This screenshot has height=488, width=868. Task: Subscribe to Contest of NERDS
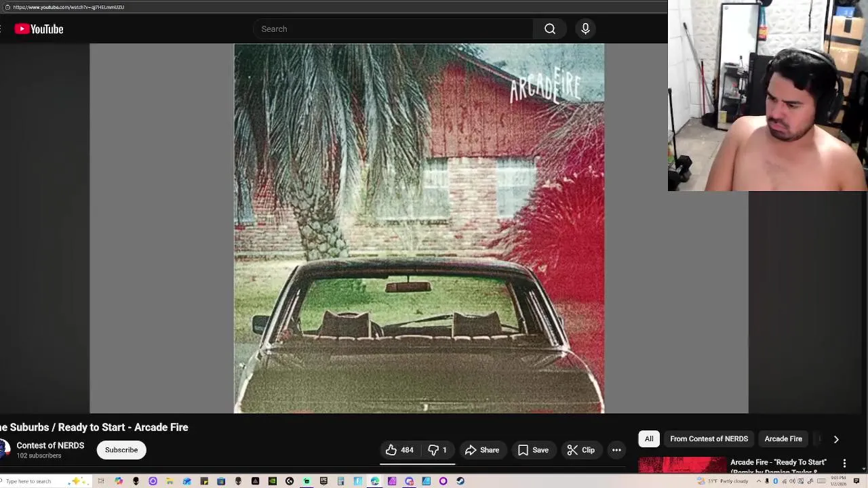tap(121, 450)
